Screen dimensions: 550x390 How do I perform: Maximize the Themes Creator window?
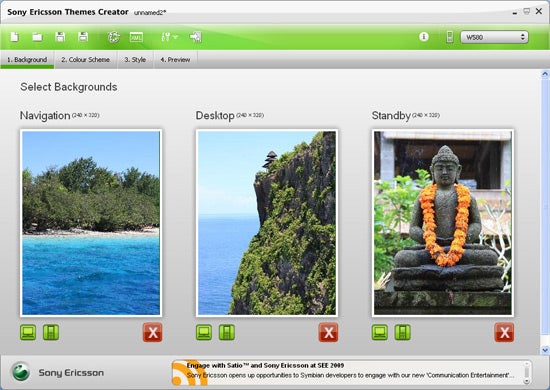(526, 12)
